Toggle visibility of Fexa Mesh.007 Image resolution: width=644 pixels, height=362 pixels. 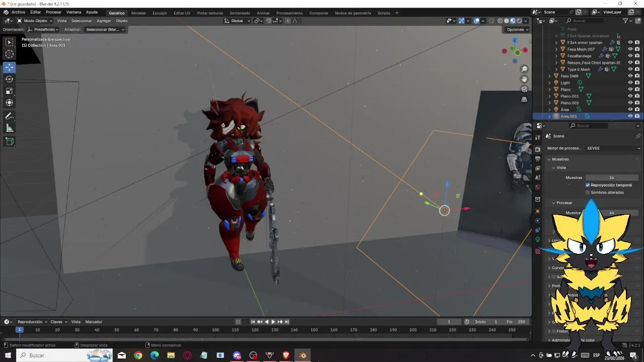630,49
